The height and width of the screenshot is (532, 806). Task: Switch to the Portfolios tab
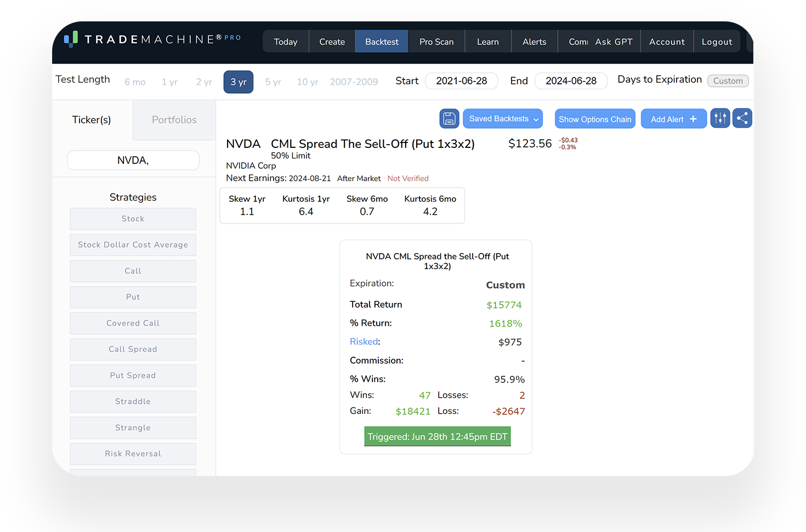(174, 119)
